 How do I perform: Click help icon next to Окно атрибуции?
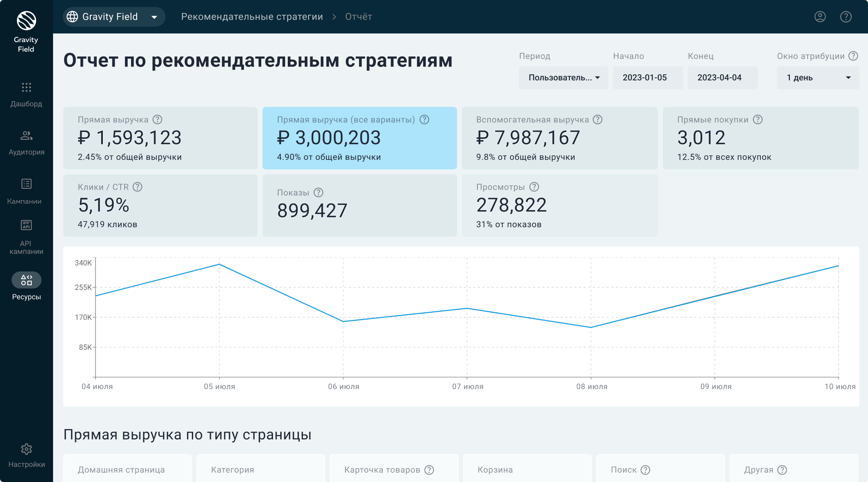click(853, 56)
